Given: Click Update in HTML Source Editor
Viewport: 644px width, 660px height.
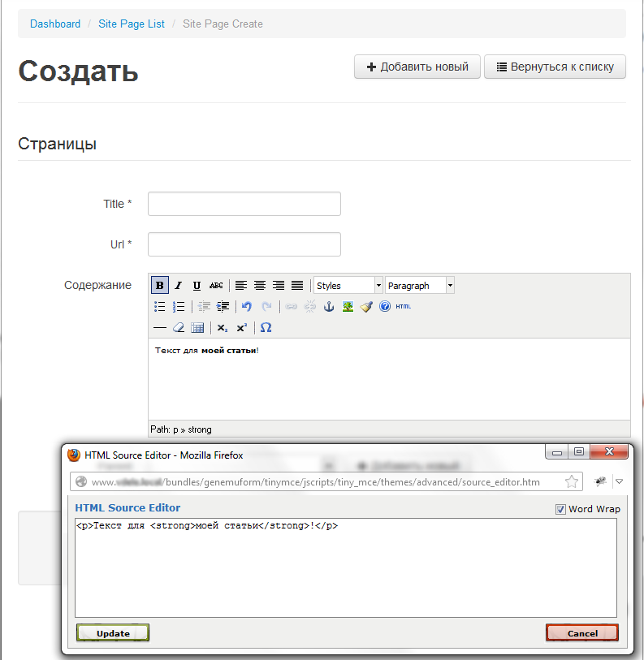Looking at the screenshot, I should coord(113,633).
